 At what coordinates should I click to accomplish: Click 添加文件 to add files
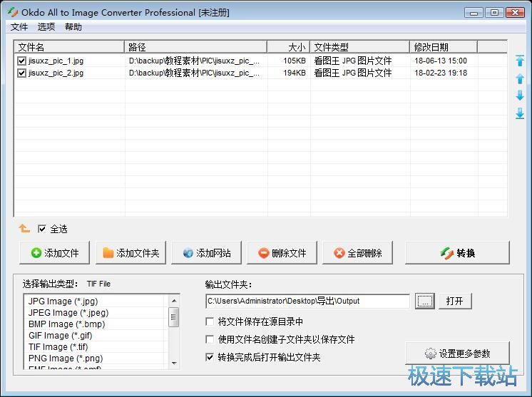pyautogui.click(x=55, y=252)
